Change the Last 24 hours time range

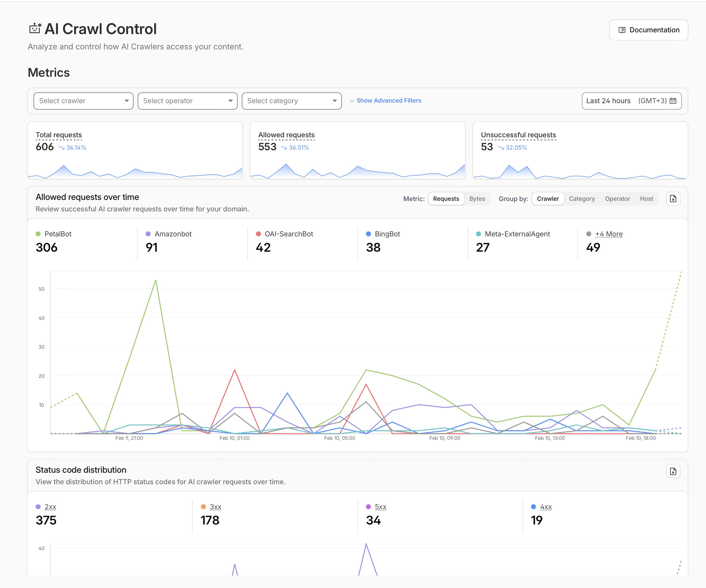click(x=609, y=101)
